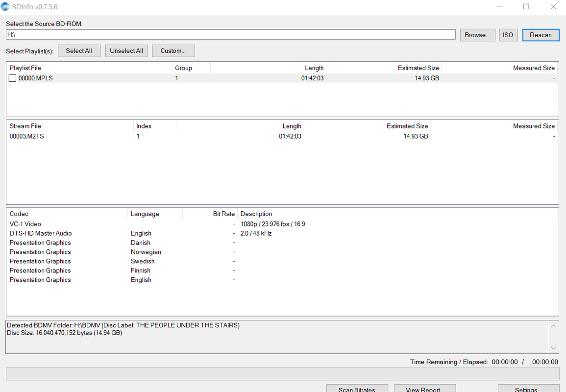Click playlist Measured Size column header
This screenshot has height=392, width=566.
point(499,68)
